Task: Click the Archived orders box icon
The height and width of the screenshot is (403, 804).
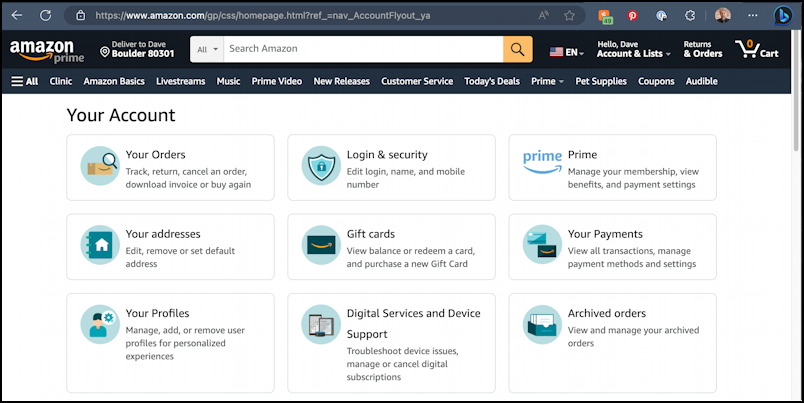Action: point(542,324)
